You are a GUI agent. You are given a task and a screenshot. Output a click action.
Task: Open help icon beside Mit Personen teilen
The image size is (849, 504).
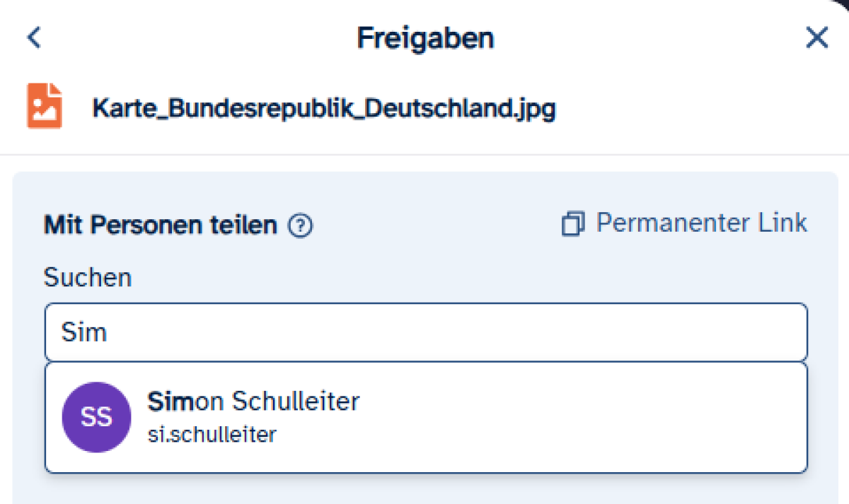pyautogui.click(x=301, y=226)
